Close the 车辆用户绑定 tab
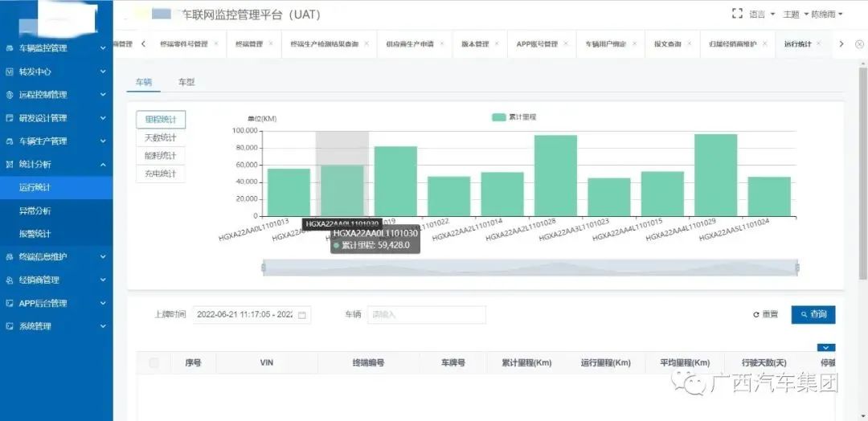The width and height of the screenshot is (868, 421). pos(634,43)
